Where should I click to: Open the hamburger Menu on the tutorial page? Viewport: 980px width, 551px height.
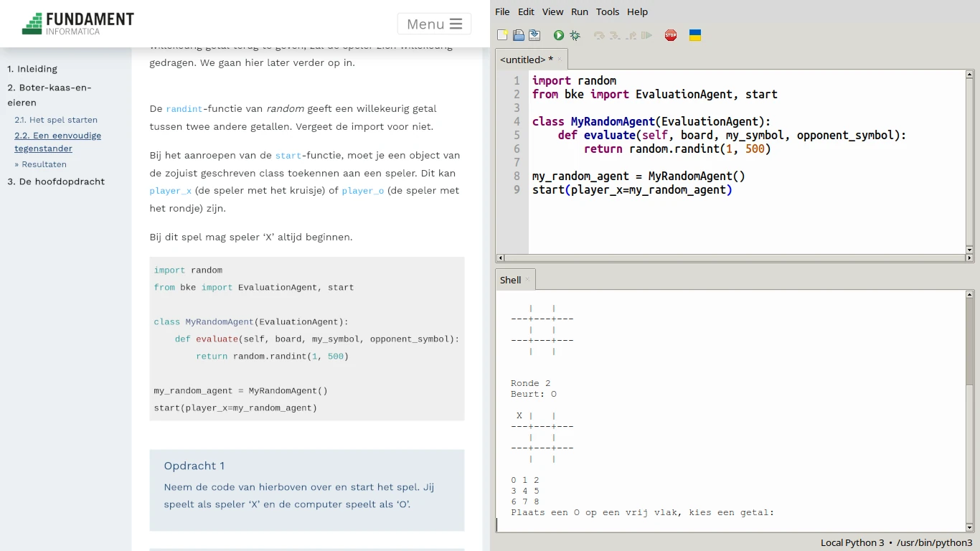[434, 24]
